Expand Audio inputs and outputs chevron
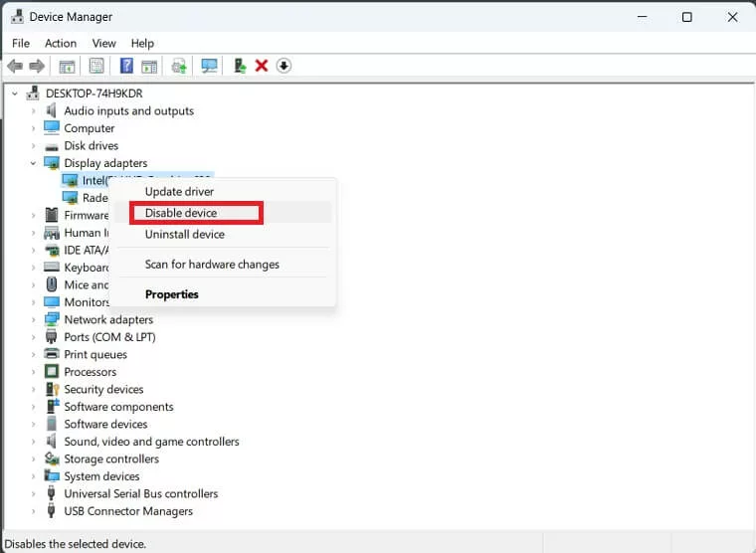756x553 pixels. pos(33,111)
